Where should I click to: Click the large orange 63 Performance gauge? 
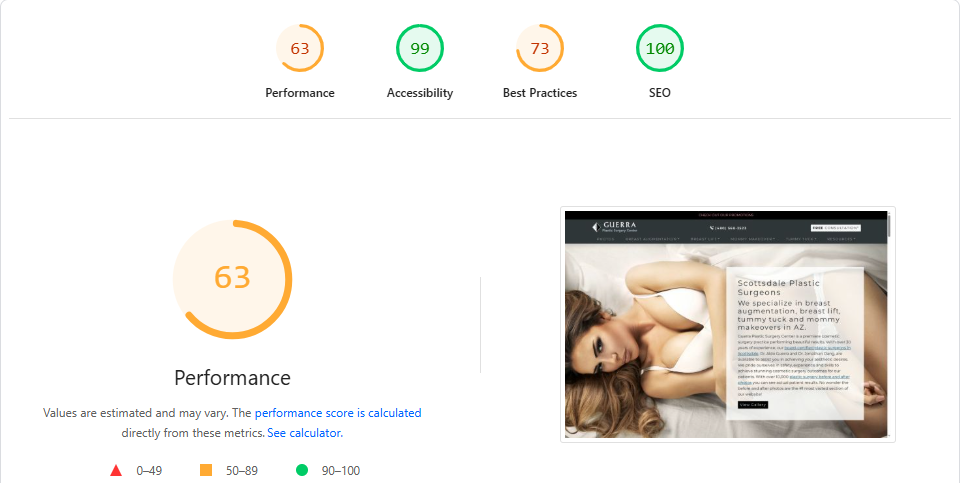(232, 279)
